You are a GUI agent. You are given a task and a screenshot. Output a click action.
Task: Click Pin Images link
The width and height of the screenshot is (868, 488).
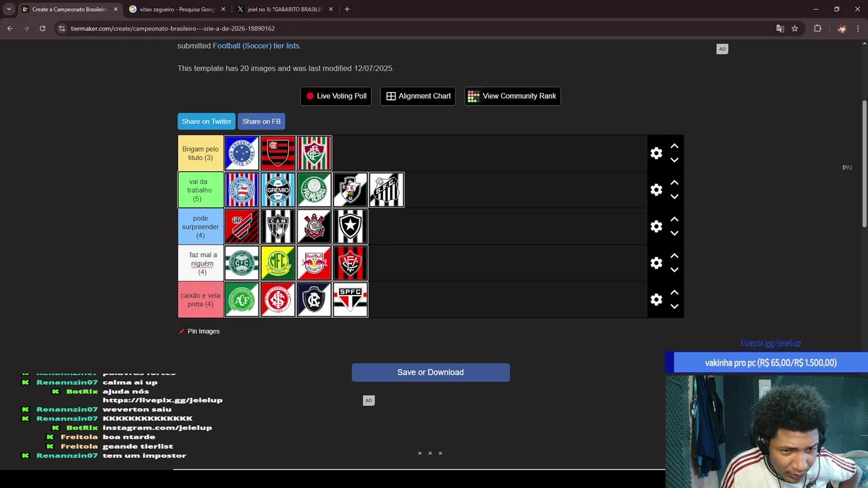pos(199,331)
